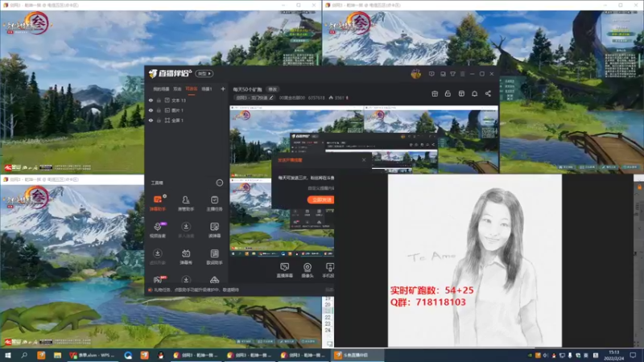Switch to the 双击 scene tab
This screenshot has height=362, width=644.
point(177,88)
